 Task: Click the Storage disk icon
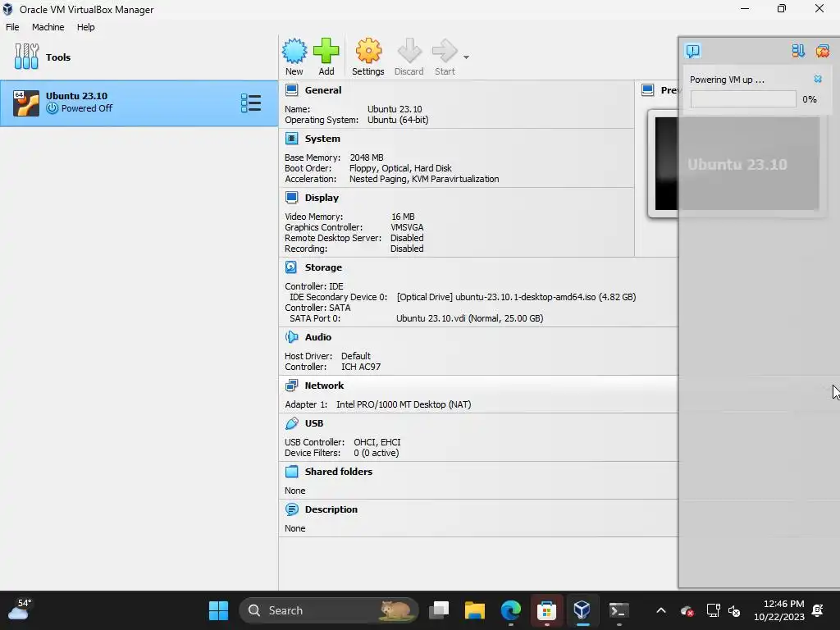click(x=291, y=267)
